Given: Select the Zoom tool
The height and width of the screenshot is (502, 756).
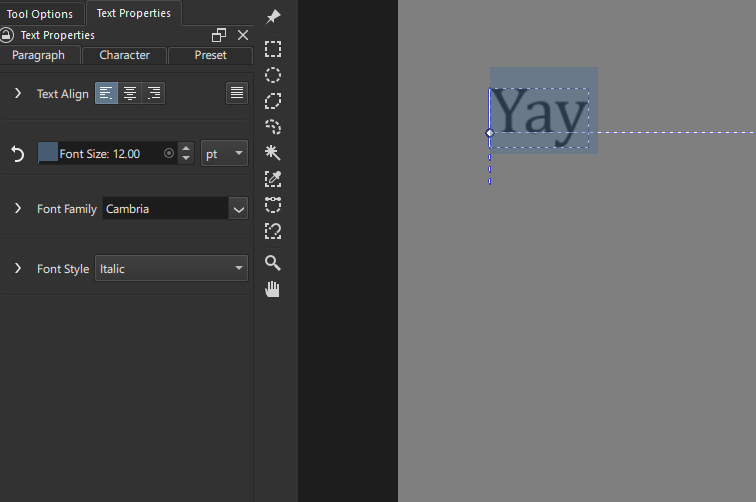Looking at the screenshot, I should pyautogui.click(x=273, y=263).
